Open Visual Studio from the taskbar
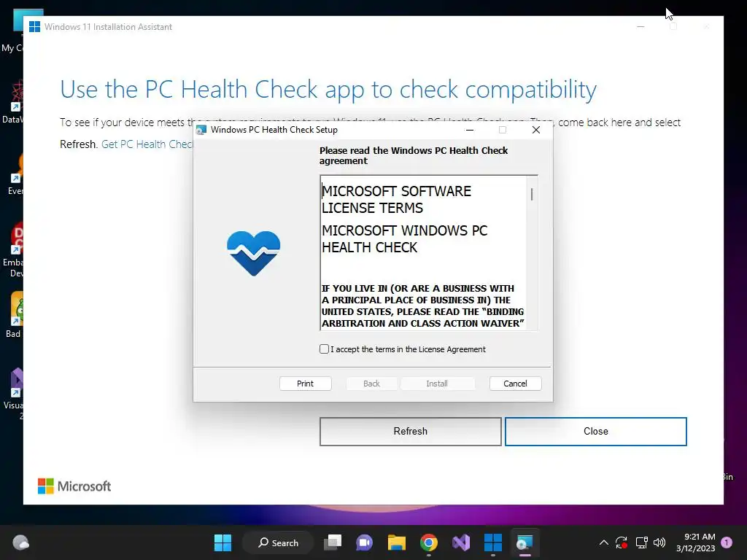Image resolution: width=747 pixels, height=560 pixels. [461, 542]
